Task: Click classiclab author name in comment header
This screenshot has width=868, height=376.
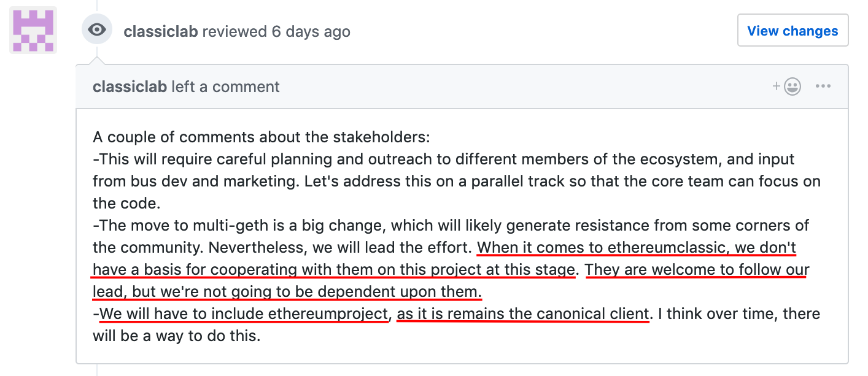Action: pyautogui.click(x=130, y=87)
